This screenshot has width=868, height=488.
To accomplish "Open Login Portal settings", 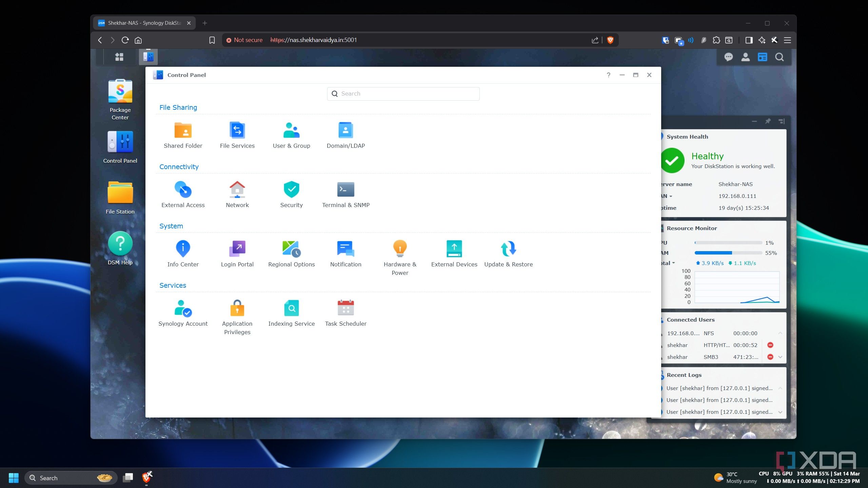I will [x=237, y=254].
